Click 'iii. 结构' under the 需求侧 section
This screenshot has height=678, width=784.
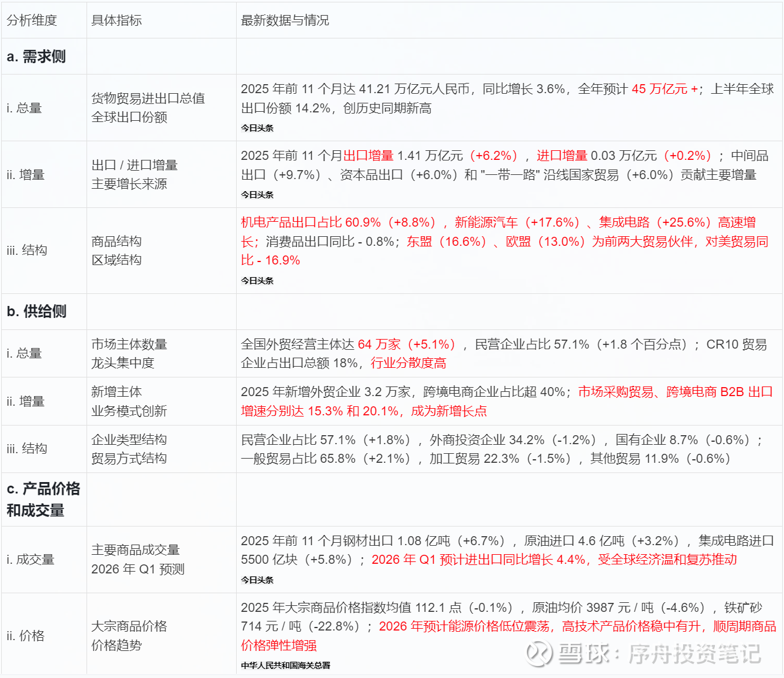click(27, 250)
